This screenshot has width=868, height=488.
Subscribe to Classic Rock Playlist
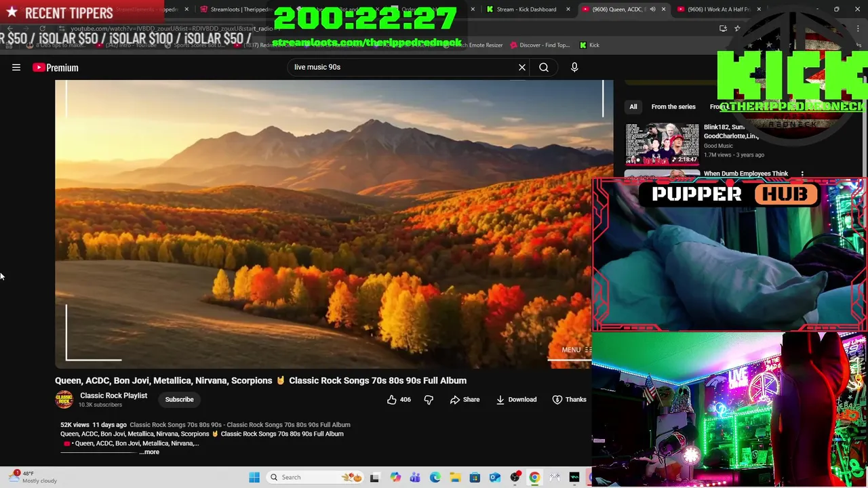(x=179, y=399)
